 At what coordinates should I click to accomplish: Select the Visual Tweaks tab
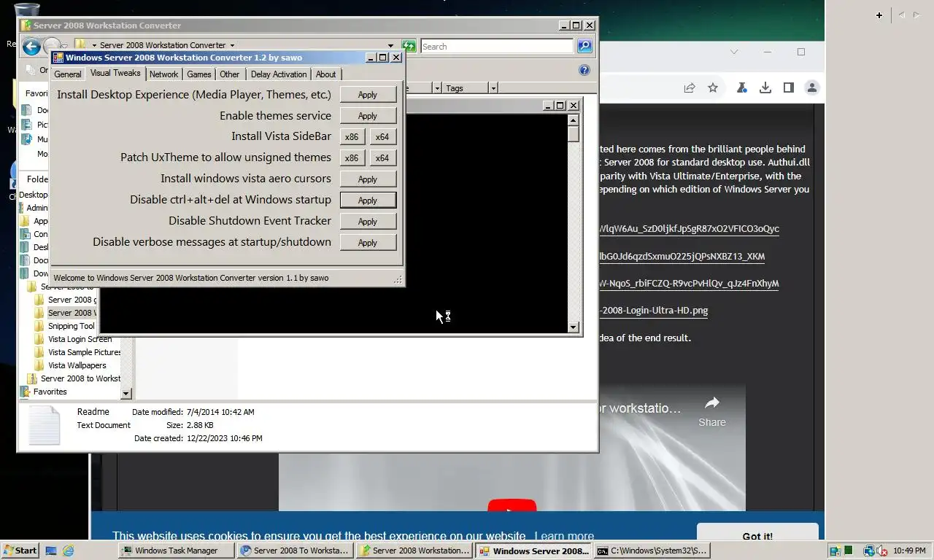click(115, 74)
